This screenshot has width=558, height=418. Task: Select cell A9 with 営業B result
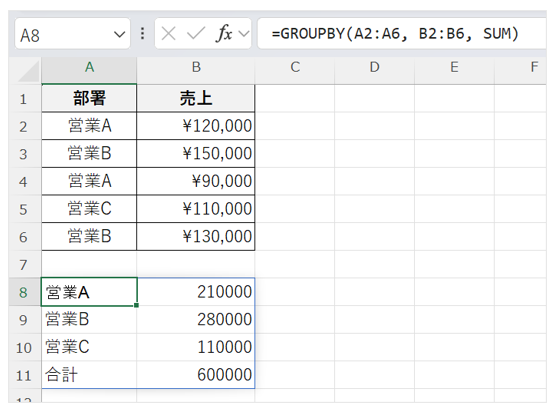pyautogui.click(x=89, y=320)
